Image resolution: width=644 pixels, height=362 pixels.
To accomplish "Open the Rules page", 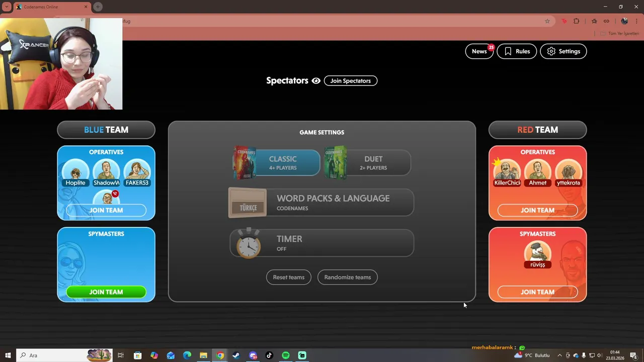I will click(x=517, y=51).
